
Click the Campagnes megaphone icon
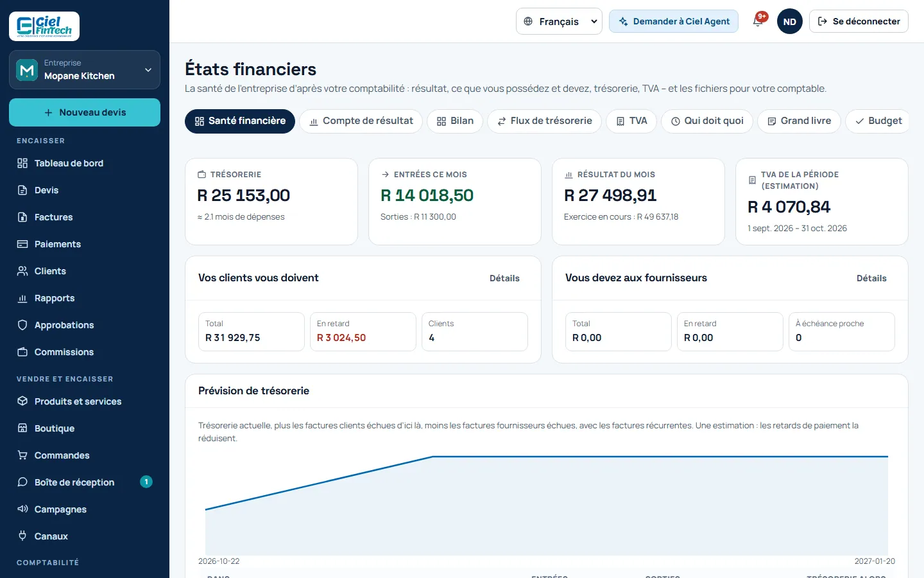[22, 509]
